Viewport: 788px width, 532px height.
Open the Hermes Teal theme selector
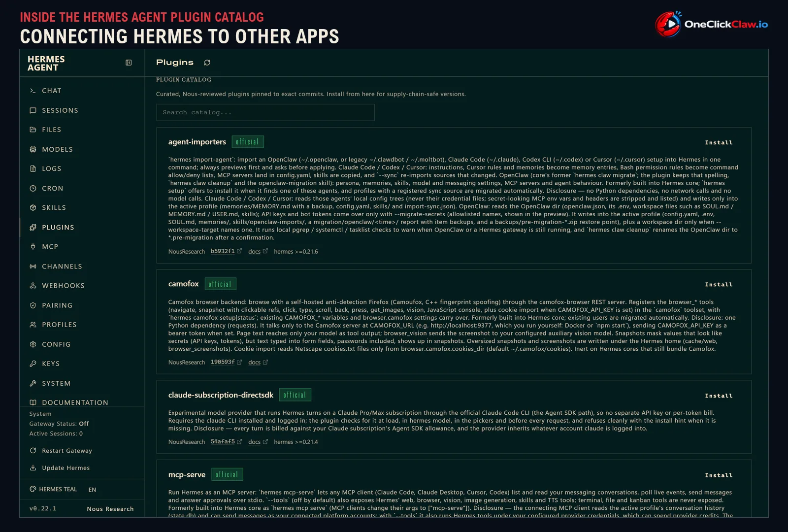(x=53, y=489)
